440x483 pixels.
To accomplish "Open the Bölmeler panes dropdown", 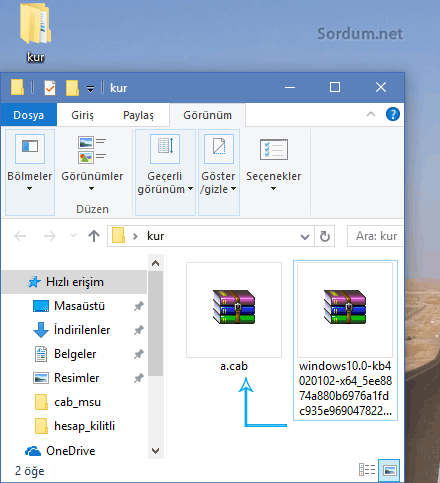I will coord(30,172).
